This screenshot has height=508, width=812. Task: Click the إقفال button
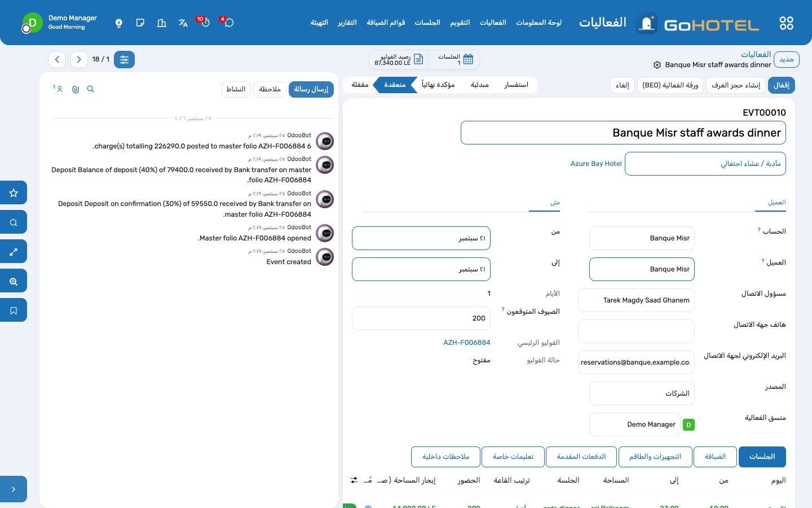[782, 85]
